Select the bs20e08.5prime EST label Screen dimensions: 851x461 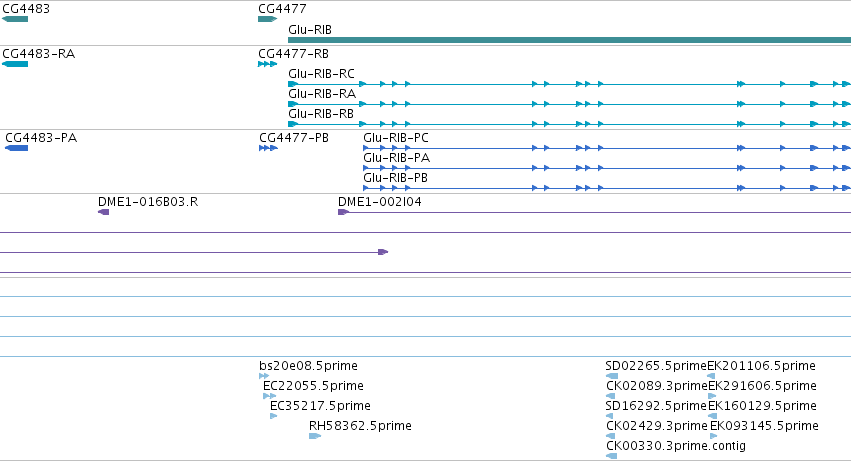[x=308, y=366]
